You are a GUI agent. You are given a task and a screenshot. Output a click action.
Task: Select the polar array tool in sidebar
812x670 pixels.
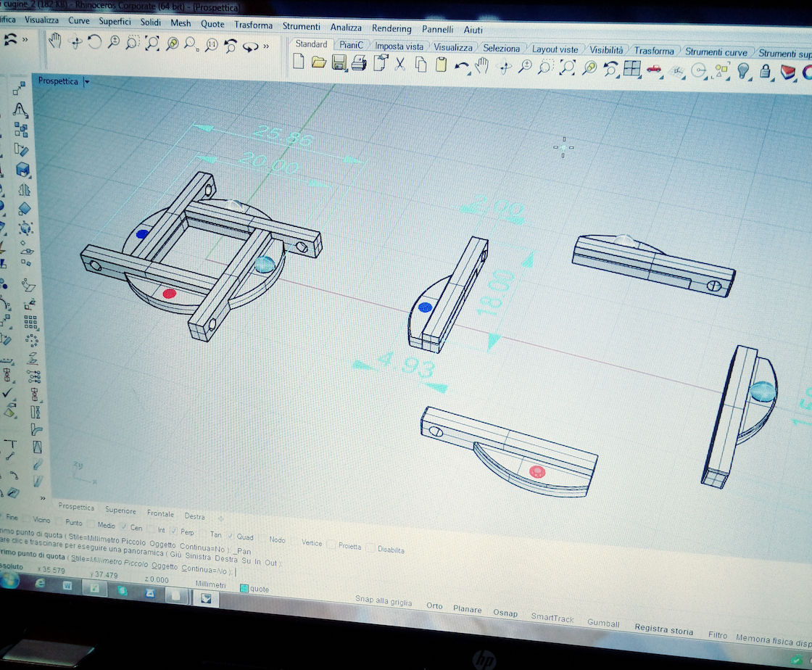point(32,340)
